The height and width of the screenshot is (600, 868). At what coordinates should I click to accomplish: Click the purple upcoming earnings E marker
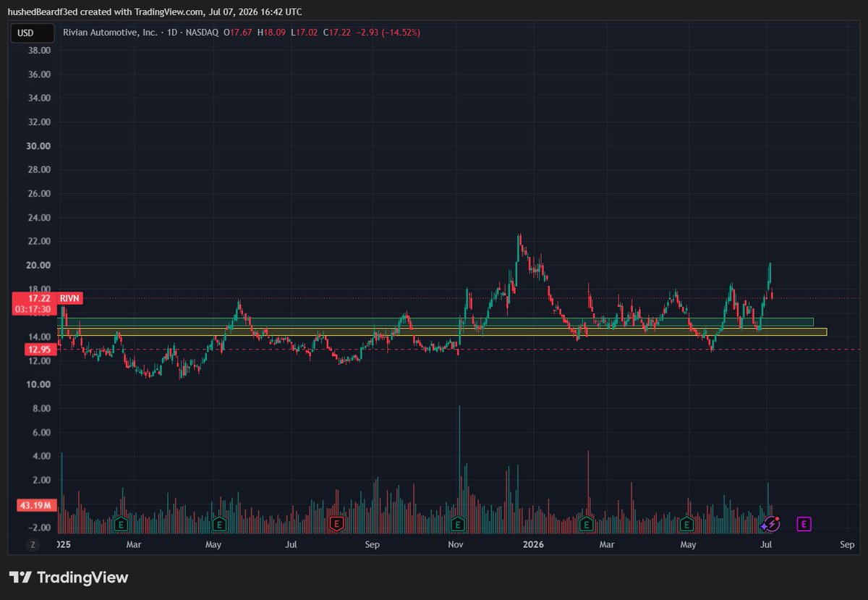pos(804,523)
